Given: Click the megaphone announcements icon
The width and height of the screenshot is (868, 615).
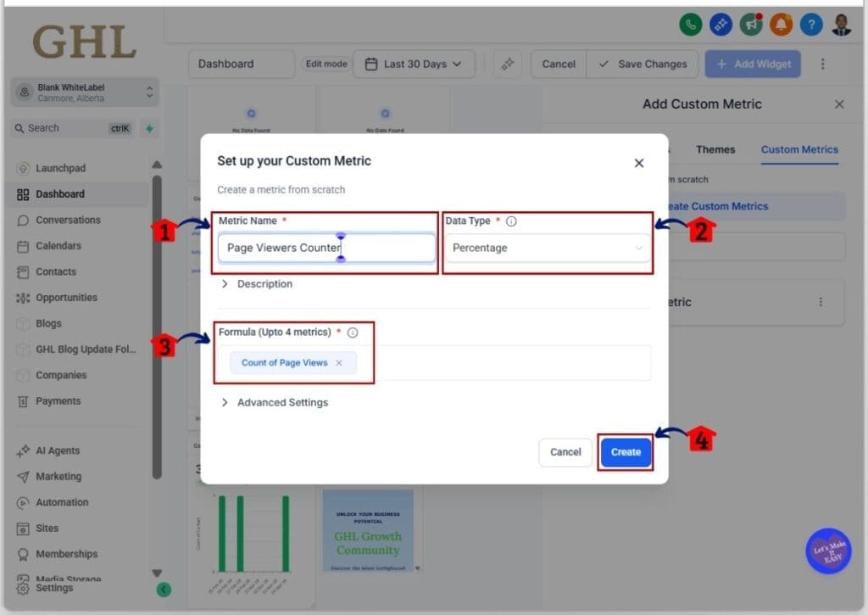Looking at the screenshot, I should coord(750,25).
